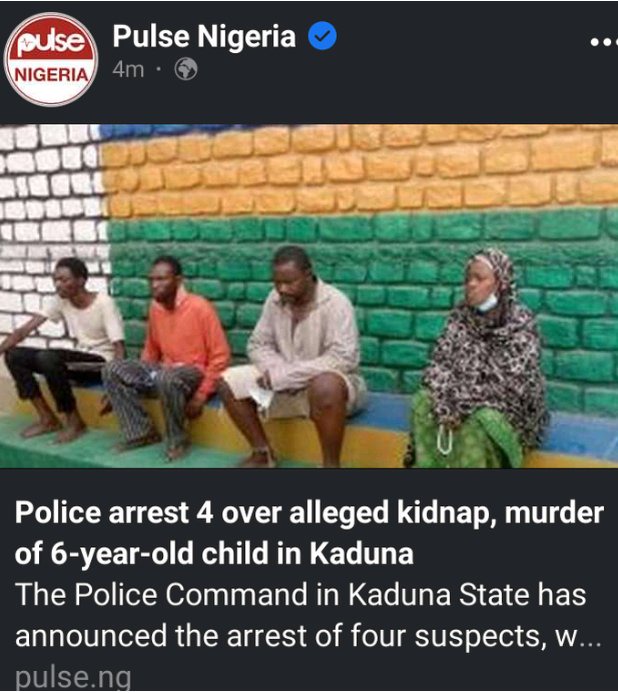
Task: Visit the Pulse Nigeria page name
Action: [204, 36]
